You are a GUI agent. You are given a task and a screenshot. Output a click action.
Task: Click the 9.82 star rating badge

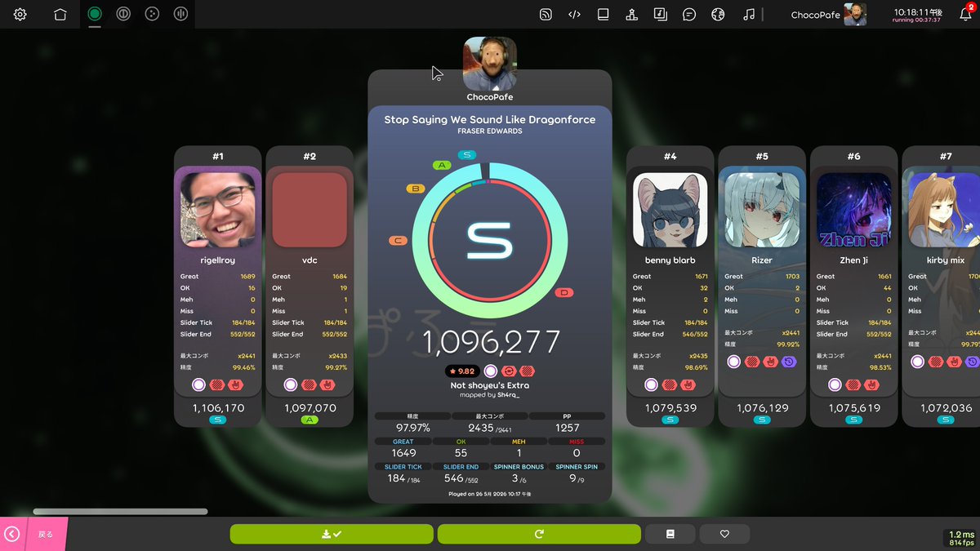pyautogui.click(x=462, y=371)
